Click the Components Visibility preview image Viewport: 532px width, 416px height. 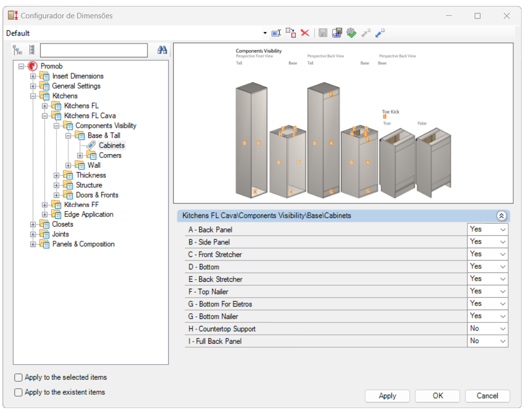343,123
